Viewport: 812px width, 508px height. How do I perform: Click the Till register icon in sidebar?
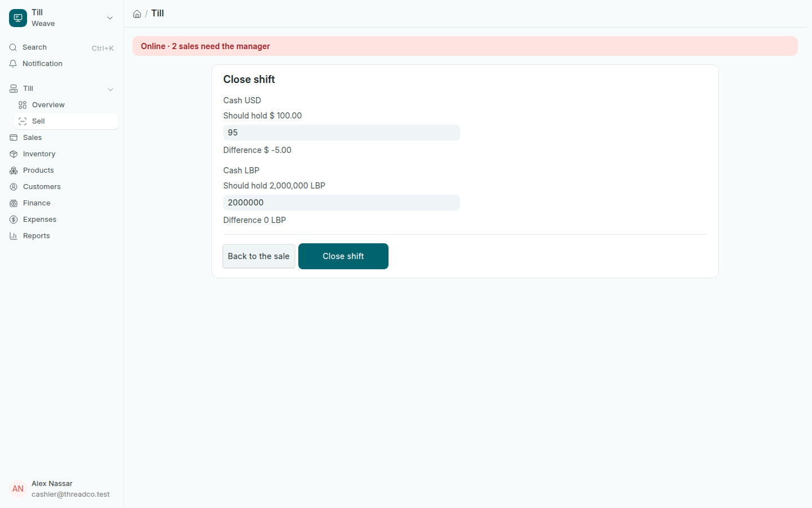(14, 89)
